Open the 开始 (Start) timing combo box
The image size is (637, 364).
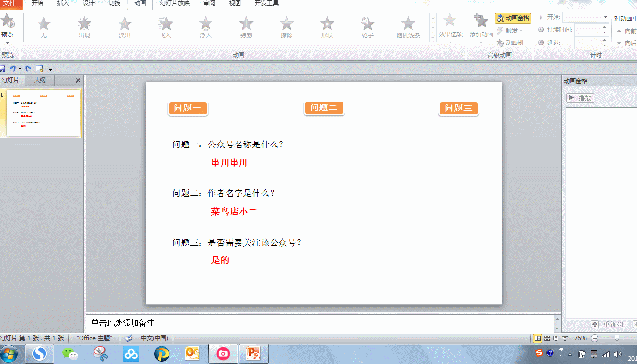pyautogui.click(x=586, y=17)
